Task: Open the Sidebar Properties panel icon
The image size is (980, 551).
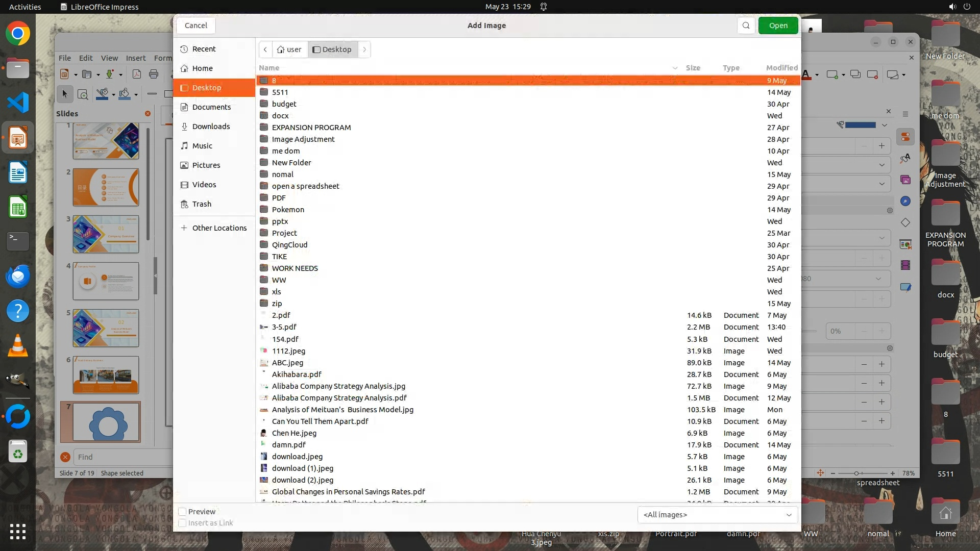Action: pos(905,137)
